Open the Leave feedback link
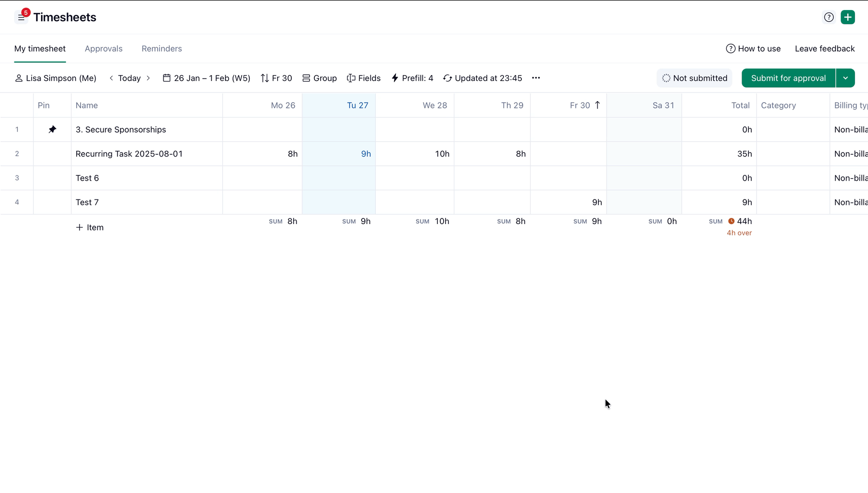This screenshot has width=868, height=493. click(825, 49)
